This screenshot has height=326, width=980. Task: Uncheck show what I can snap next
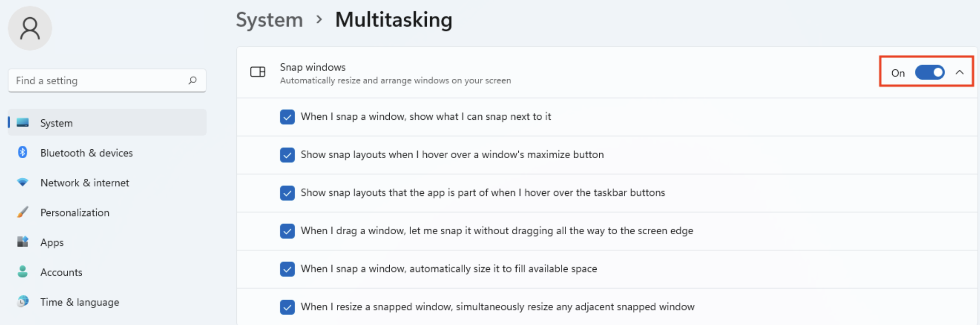pyautogui.click(x=287, y=117)
